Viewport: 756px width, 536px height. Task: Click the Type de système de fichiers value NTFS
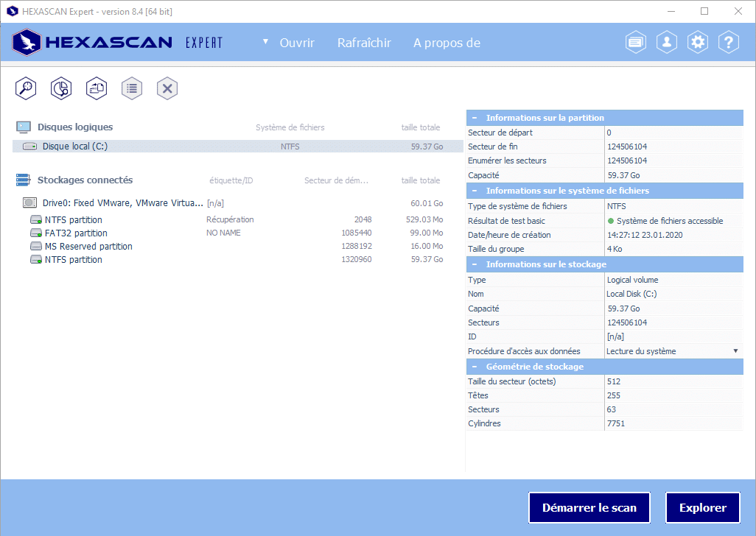(616, 206)
